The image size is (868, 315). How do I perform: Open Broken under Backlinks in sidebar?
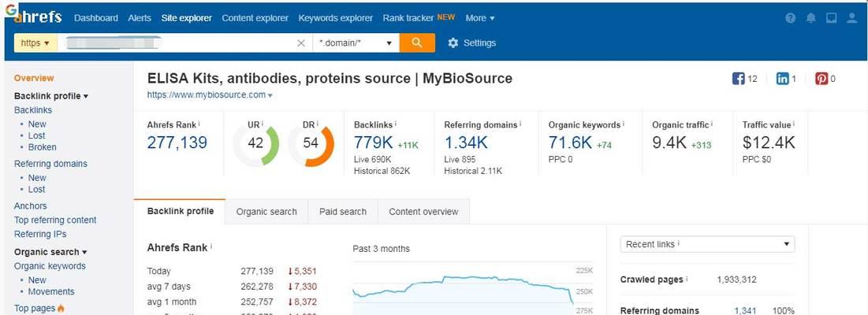click(x=42, y=147)
